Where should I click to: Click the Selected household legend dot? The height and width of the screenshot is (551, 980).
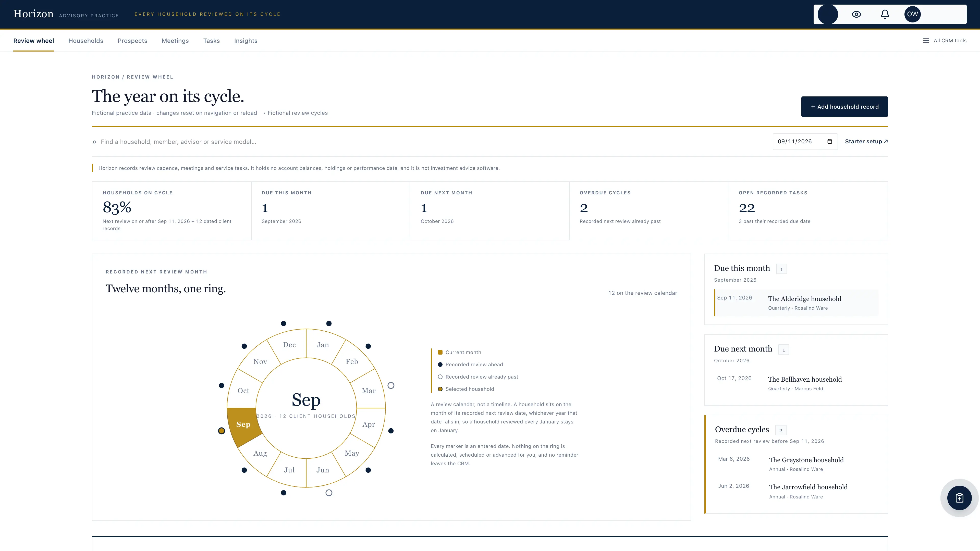tap(440, 389)
